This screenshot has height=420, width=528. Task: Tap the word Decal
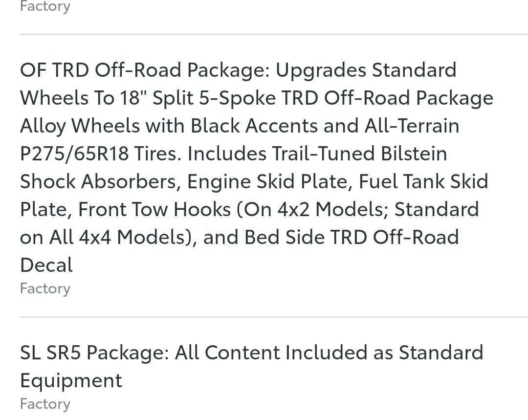pyautogui.click(x=46, y=265)
